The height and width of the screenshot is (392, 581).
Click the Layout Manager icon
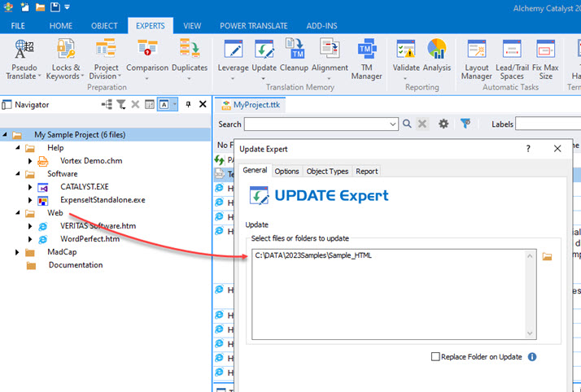point(477,59)
